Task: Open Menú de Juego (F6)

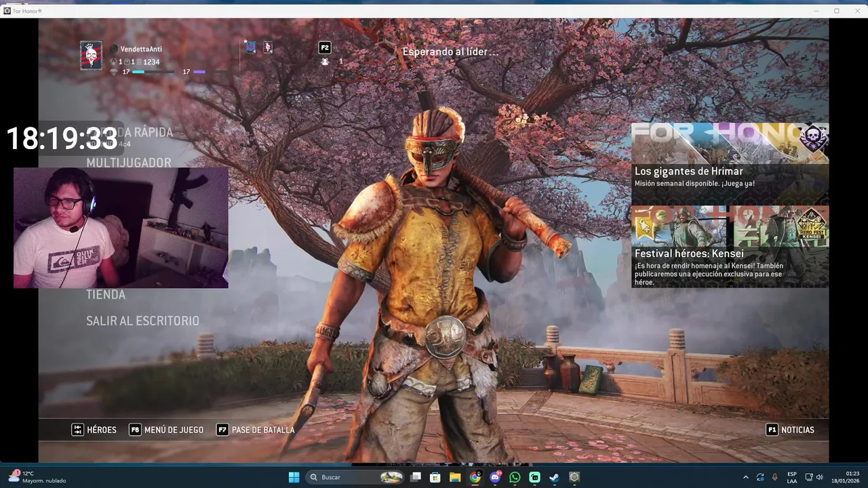Action: [166, 430]
